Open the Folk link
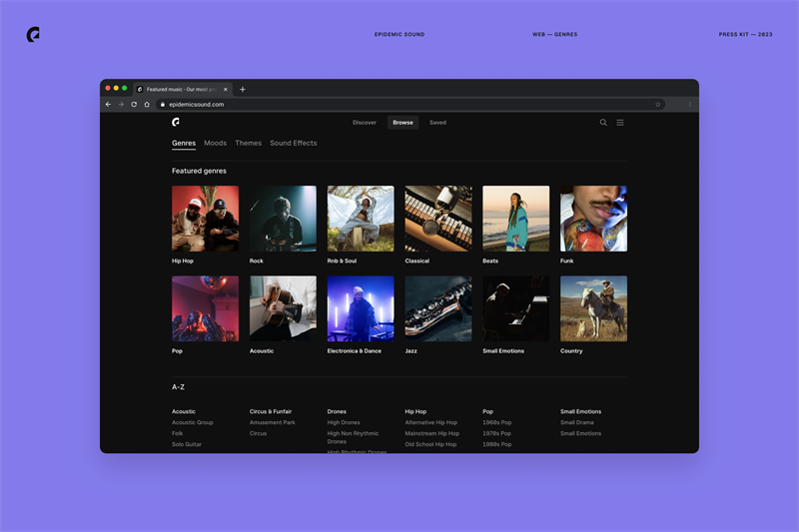The image size is (799, 532). pyautogui.click(x=178, y=433)
